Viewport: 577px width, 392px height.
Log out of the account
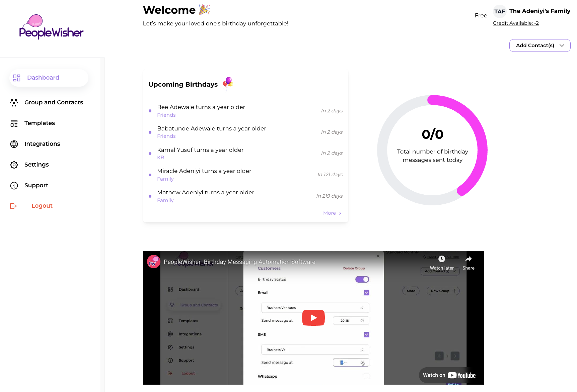coord(42,206)
